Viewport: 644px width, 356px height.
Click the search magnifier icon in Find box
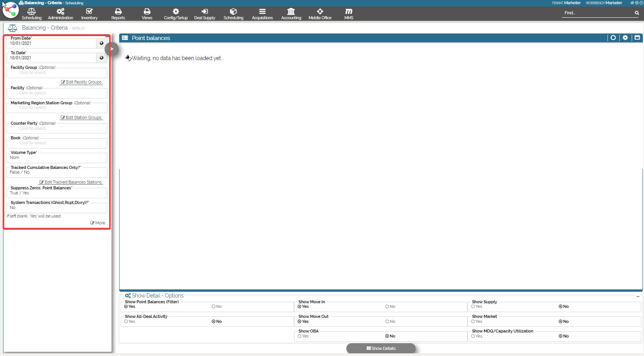pyautogui.click(x=637, y=13)
